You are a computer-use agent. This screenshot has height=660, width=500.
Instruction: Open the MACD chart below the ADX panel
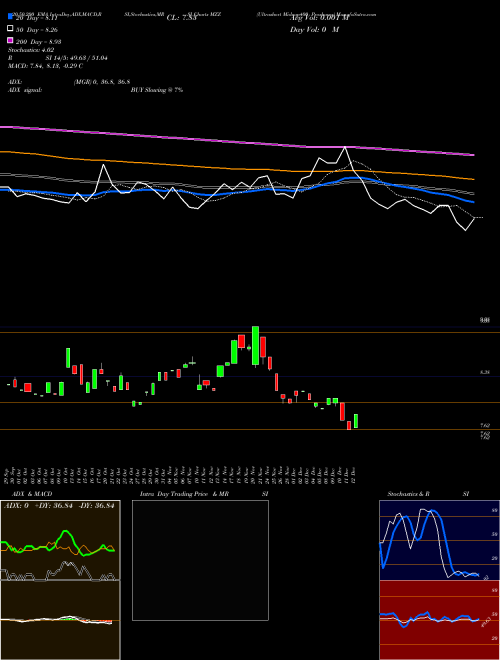[x=60, y=620]
